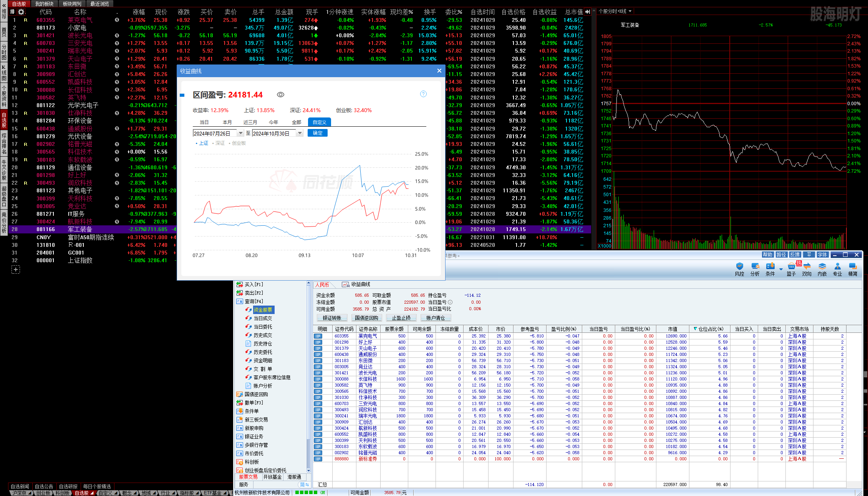Click the 止盈止损 button

pyautogui.click(x=401, y=318)
